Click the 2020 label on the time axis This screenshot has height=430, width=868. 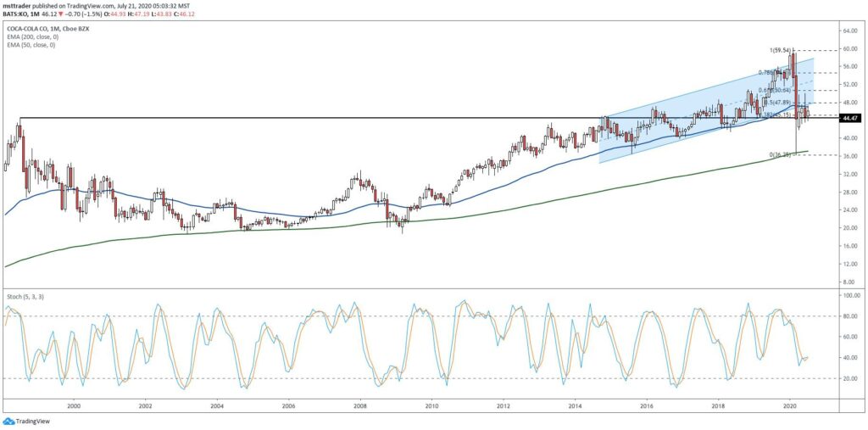click(790, 406)
